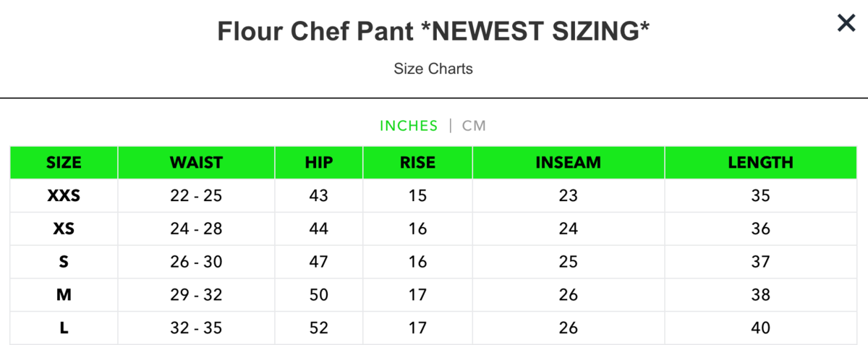Image resolution: width=868 pixels, height=345 pixels.
Task: Click the RISE column header
Action: click(x=417, y=162)
